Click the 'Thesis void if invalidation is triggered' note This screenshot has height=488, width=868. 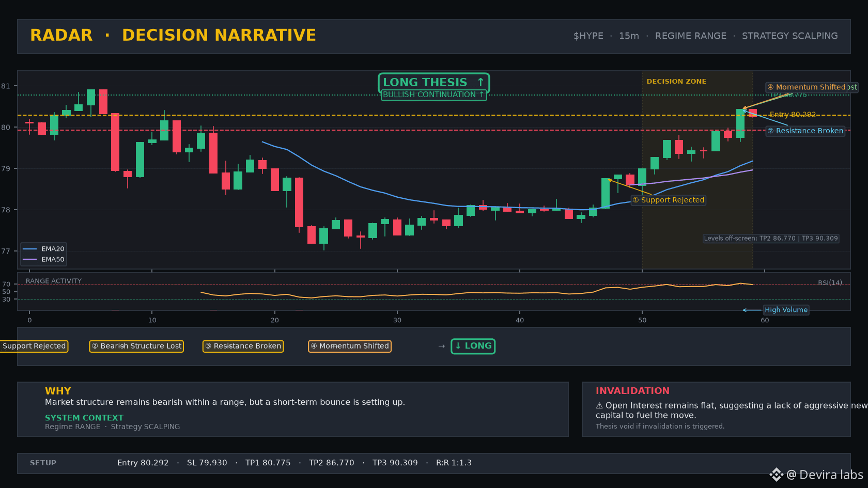coord(660,427)
